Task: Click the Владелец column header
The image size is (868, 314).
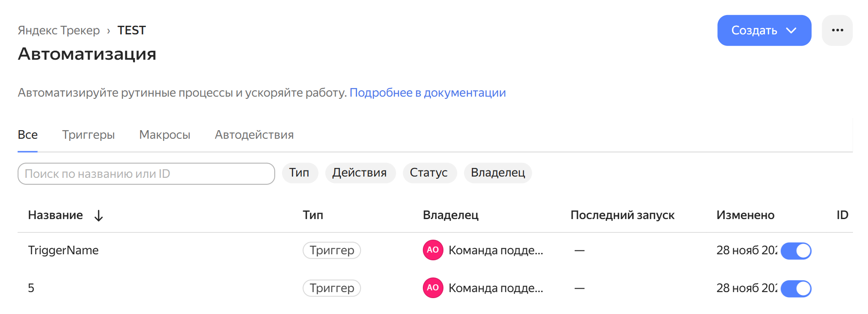Action: click(x=451, y=215)
